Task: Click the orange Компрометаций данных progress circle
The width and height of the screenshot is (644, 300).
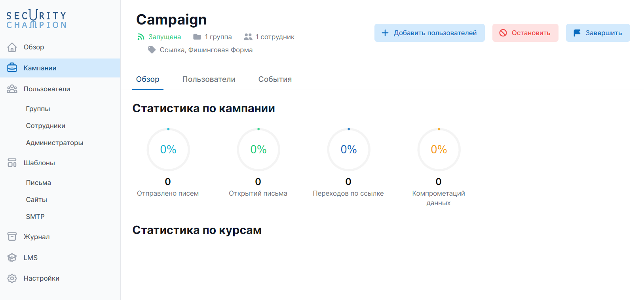Action: click(439, 149)
